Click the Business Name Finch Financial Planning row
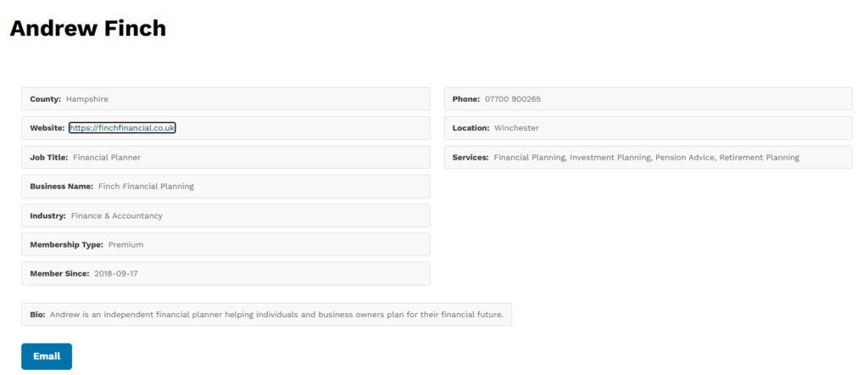The image size is (868, 375). (x=225, y=186)
